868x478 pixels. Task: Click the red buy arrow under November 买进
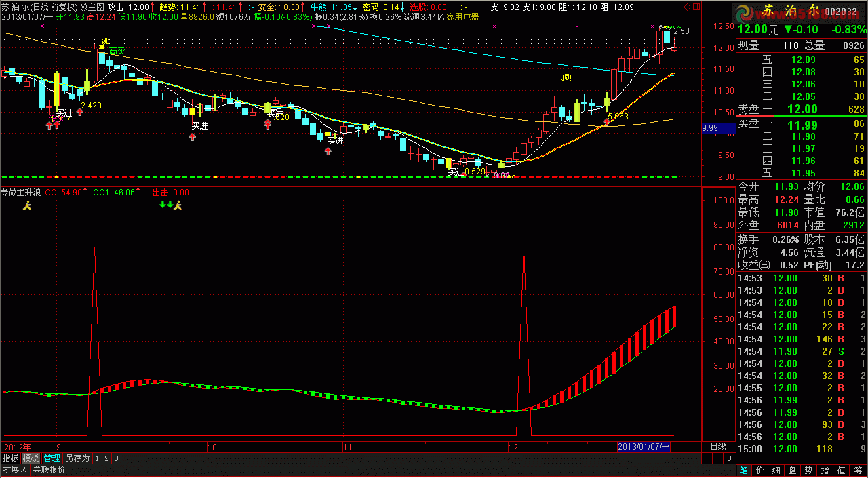[328, 151]
